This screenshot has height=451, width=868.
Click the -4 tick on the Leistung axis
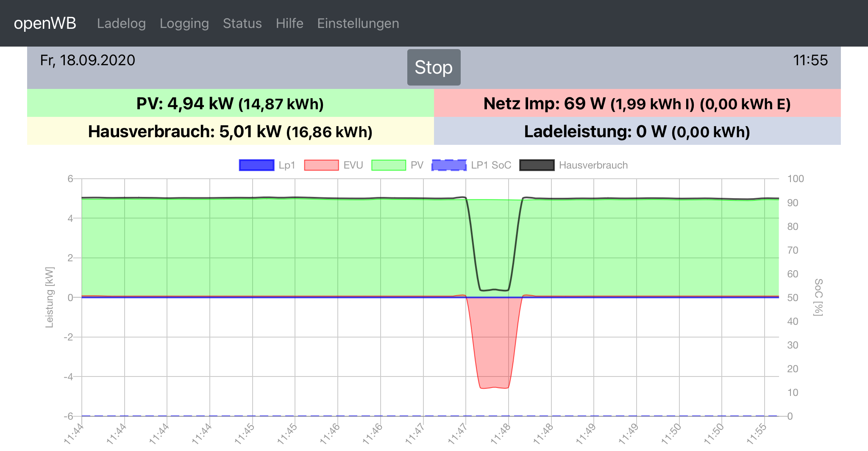(68, 376)
